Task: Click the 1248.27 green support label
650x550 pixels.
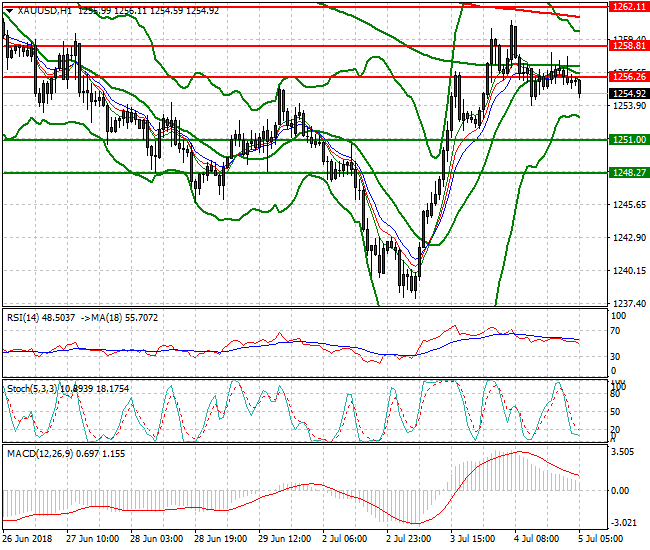Action: [629, 172]
